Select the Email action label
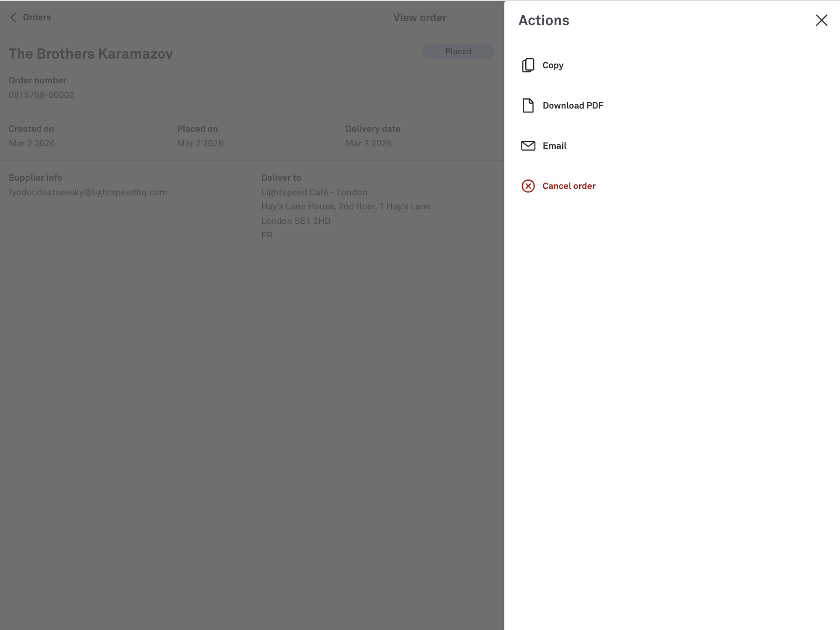This screenshot has height=630, width=840. (554, 146)
